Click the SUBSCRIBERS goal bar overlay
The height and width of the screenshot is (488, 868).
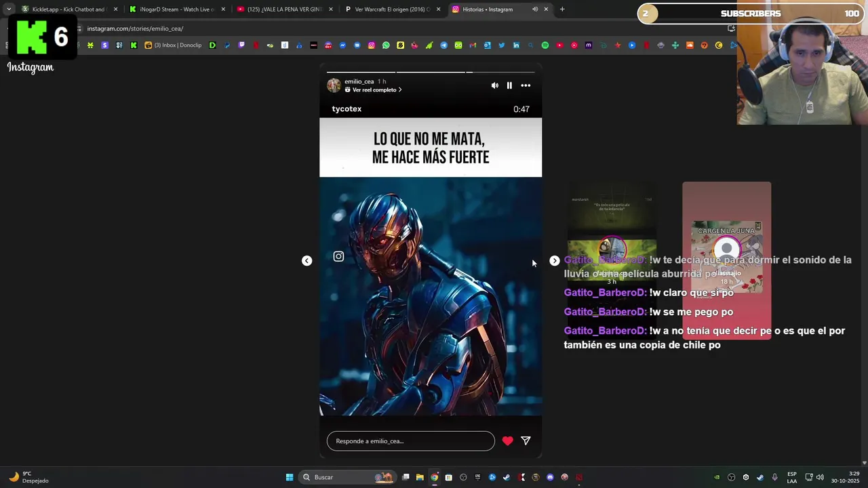pos(749,14)
